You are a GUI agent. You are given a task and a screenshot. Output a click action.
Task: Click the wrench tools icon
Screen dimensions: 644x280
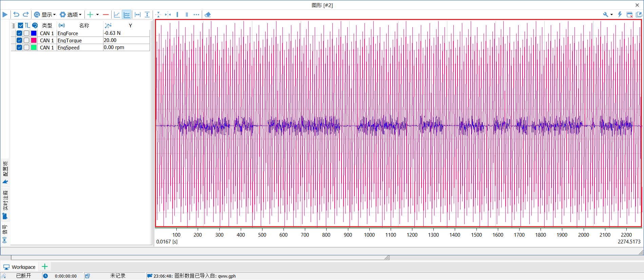(x=606, y=15)
